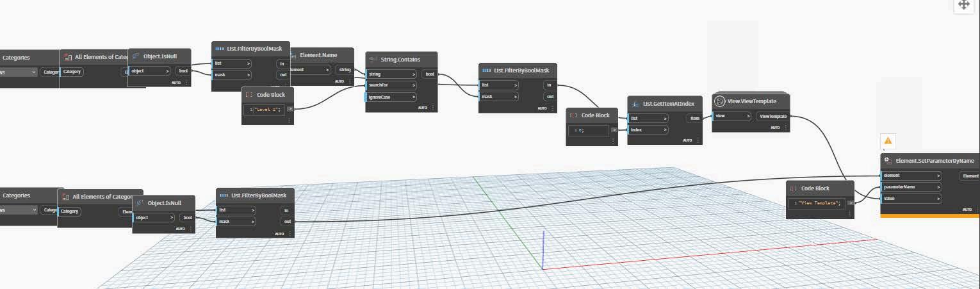
Task: Open String.Contains node three-dot menu
Action: pyautogui.click(x=432, y=108)
